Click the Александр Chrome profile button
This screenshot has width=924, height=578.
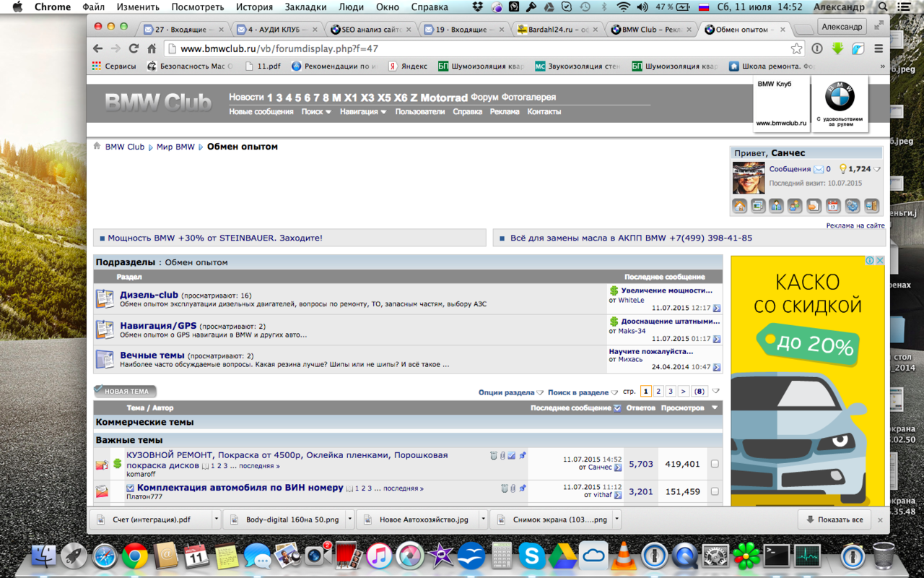point(842,27)
